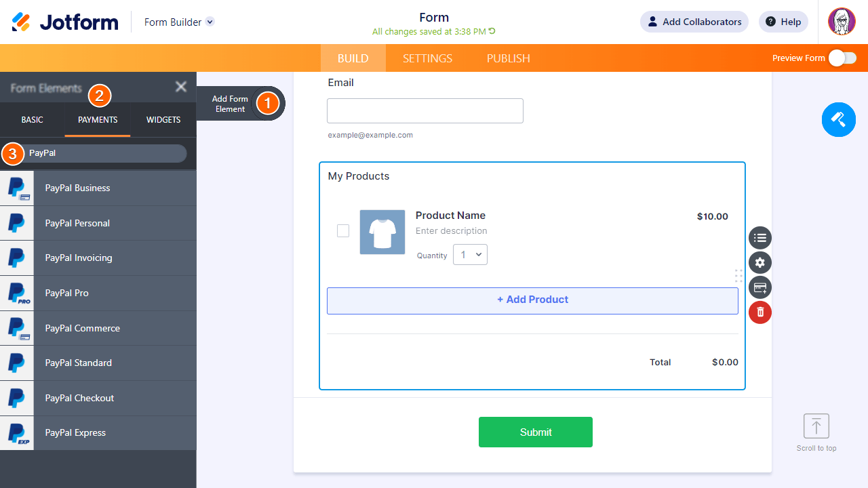This screenshot has height=488, width=868.
Task: Click the product list icon beside My Products
Action: click(x=760, y=238)
